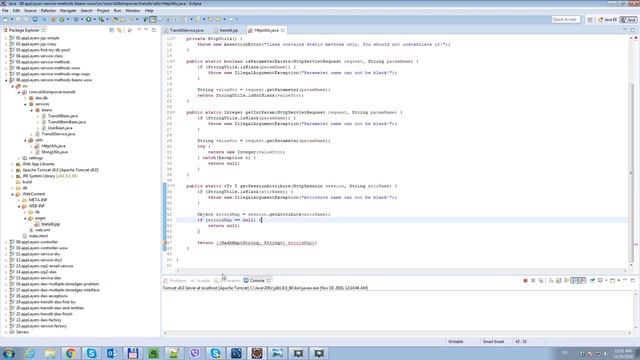Click the New file toolbar icon

[6, 19]
